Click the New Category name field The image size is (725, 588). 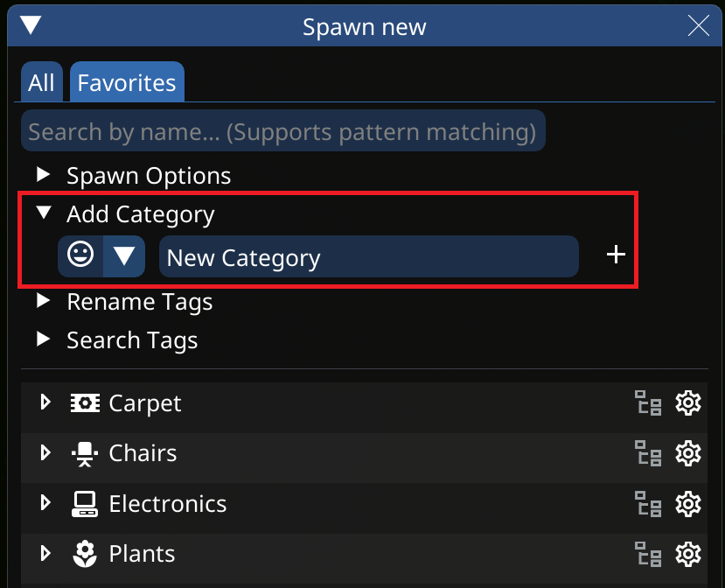368,257
